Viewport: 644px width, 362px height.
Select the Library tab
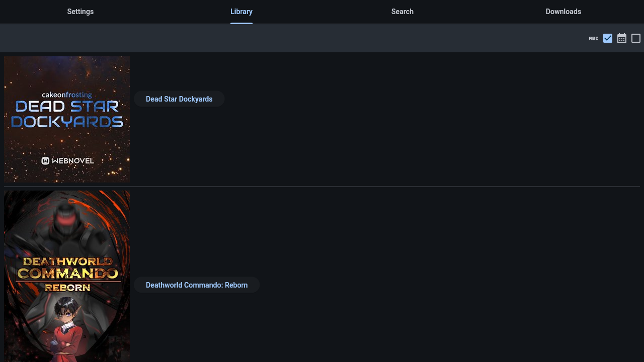point(242,12)
